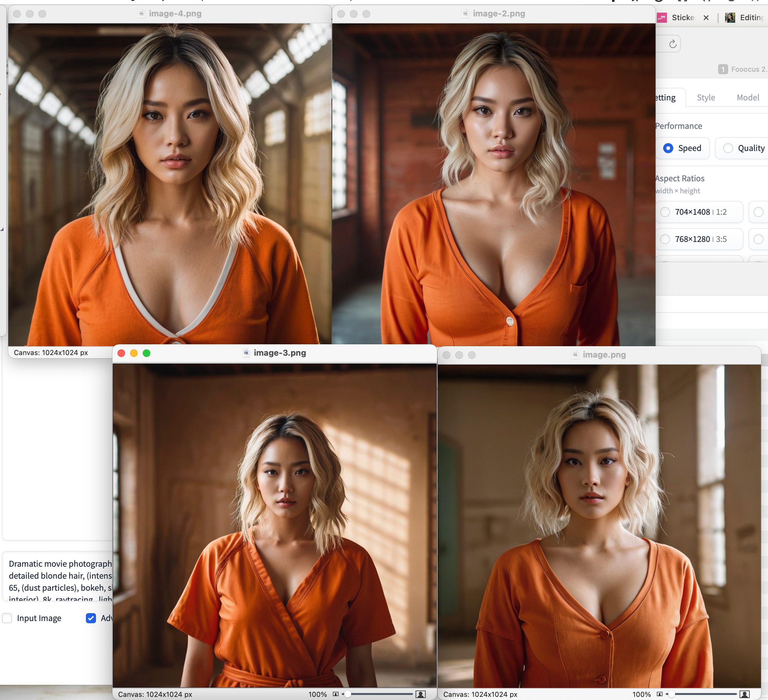Viewport: 768px width, 700px height.
Task: Click the Fooocus tab number badge
Action: click(723, 69)
